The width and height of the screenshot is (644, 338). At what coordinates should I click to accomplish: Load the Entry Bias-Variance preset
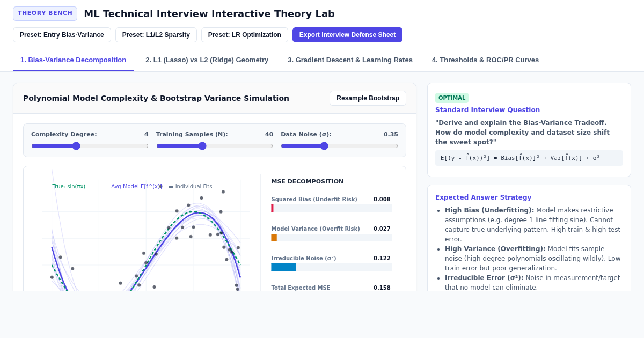(62, 35)
